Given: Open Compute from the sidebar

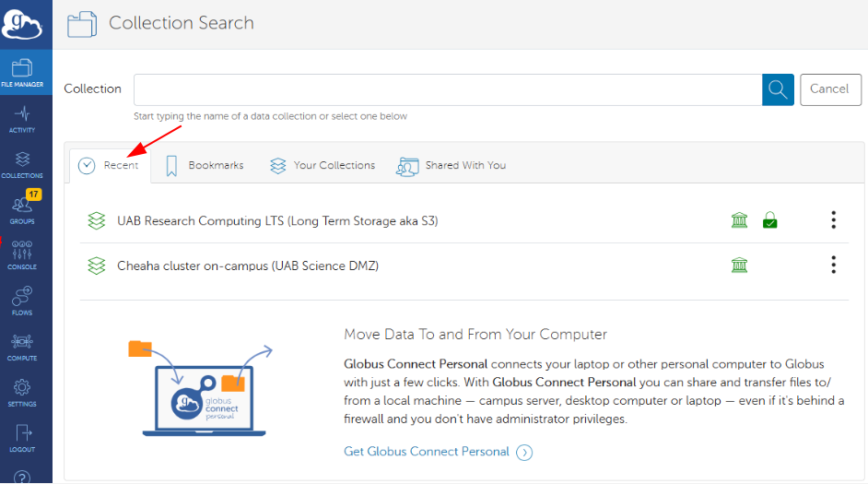Looking at the screenshot, I should click(22, 347).
